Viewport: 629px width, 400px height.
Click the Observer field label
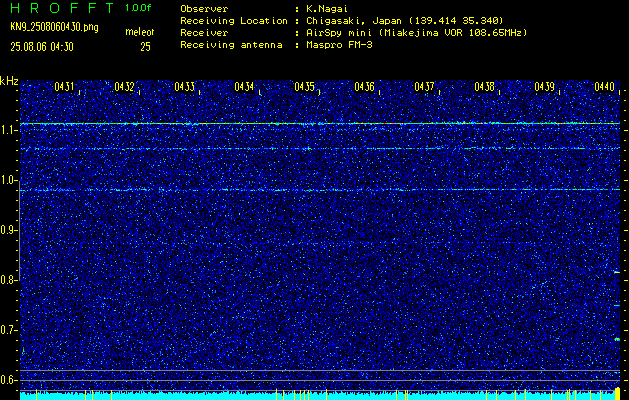pos(204,8)
